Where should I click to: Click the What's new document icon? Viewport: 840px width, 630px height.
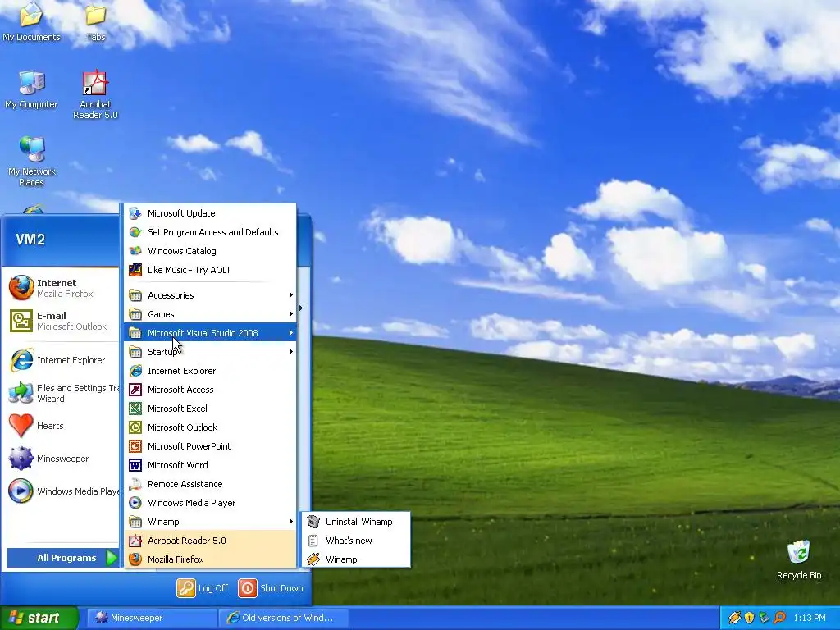tap(313, 541)
